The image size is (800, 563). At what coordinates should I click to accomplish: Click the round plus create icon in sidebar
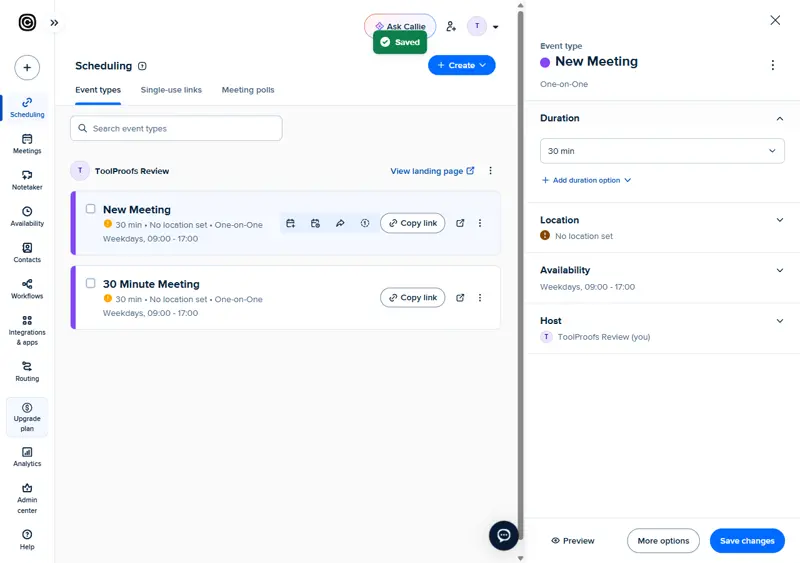[x=27, y=67]
